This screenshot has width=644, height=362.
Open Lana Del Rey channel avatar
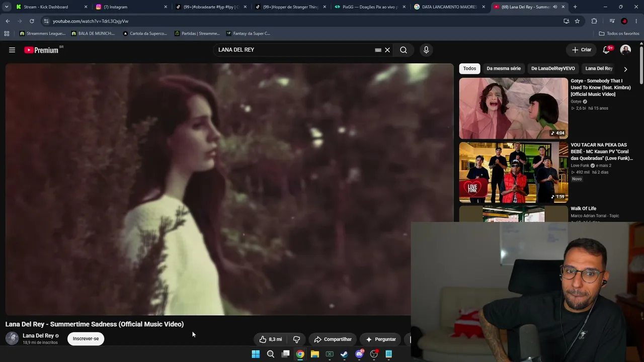[12, 338]
